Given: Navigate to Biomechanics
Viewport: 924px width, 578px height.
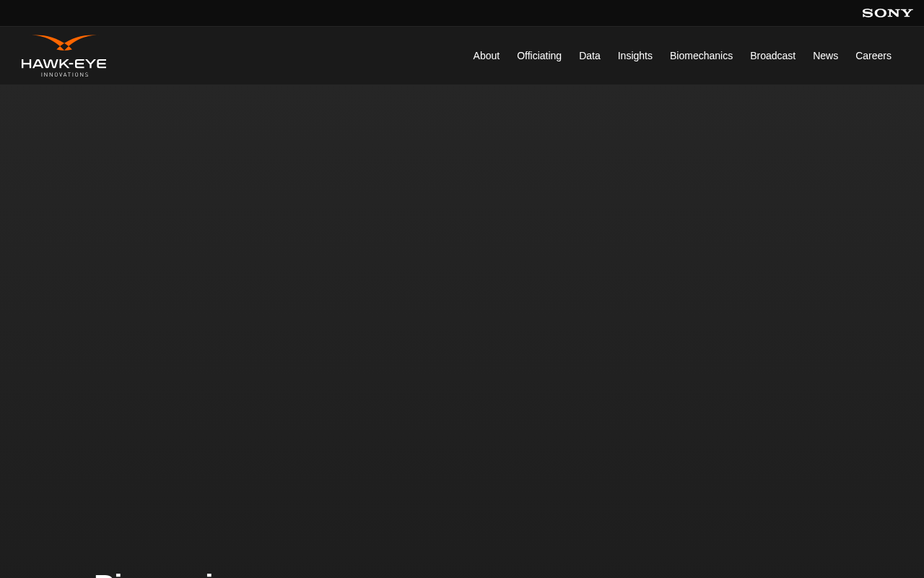Looking at the screenshot, I should pyautogui.click(x=701, y=56).
